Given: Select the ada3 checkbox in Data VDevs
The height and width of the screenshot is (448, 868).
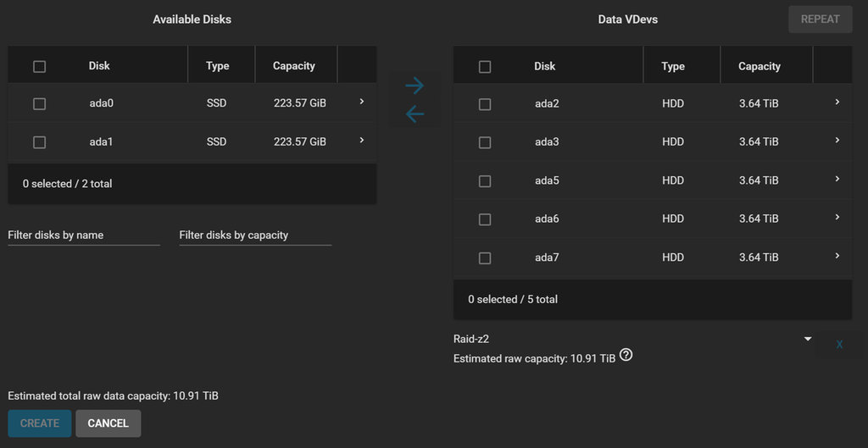Looking at the screenshot, I should (x=485, y=142).
